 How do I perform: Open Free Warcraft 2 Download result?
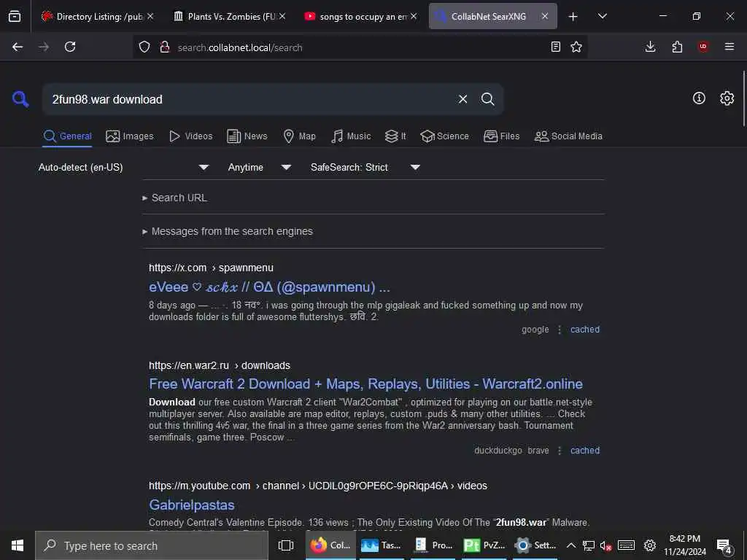click(365, 384)
